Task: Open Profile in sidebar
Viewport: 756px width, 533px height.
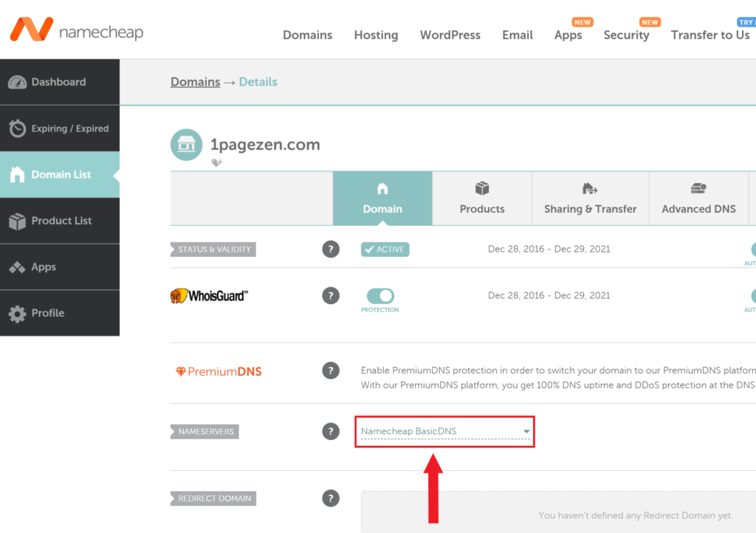Action: pos(60,313)
